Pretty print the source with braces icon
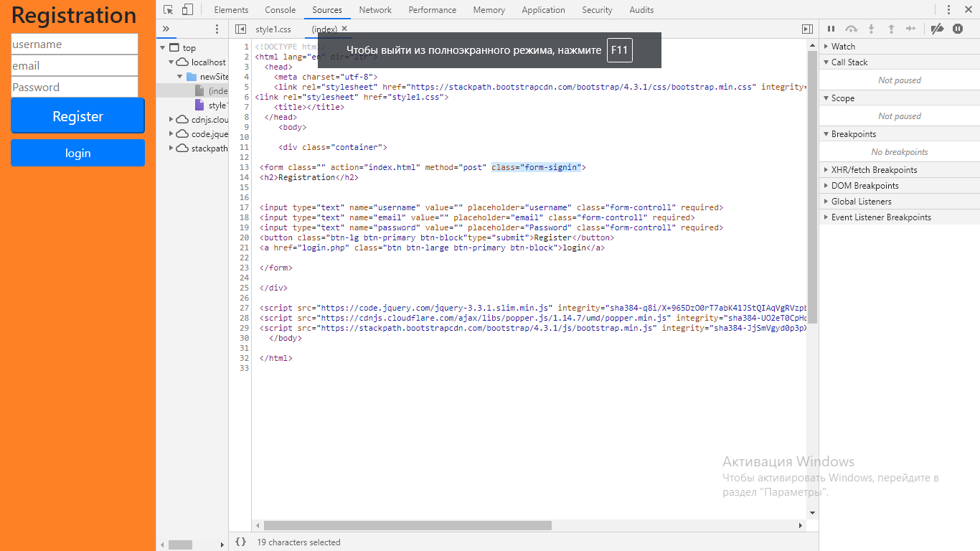The width and height of the screenshot is (980, 551). pos(241,542)
